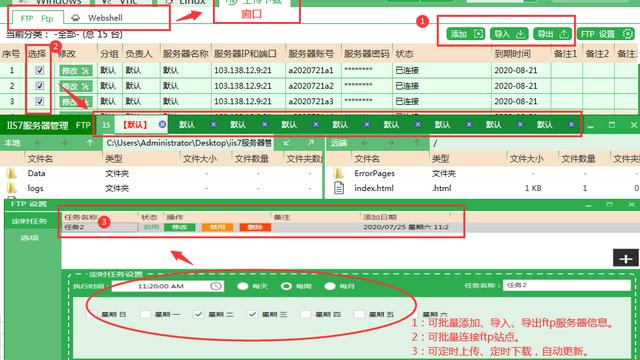
Task: Click 添加日期 column header in task list
Action: [380, 217]
